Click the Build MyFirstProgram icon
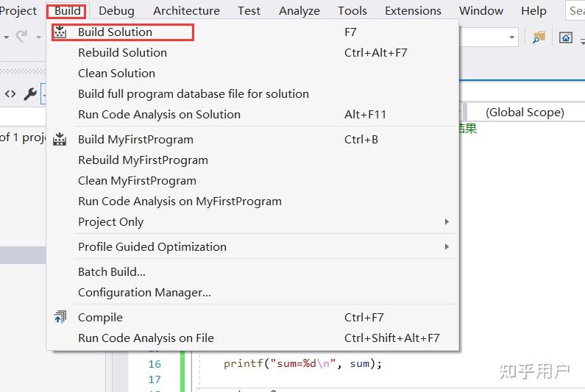 tap(60, 140)
